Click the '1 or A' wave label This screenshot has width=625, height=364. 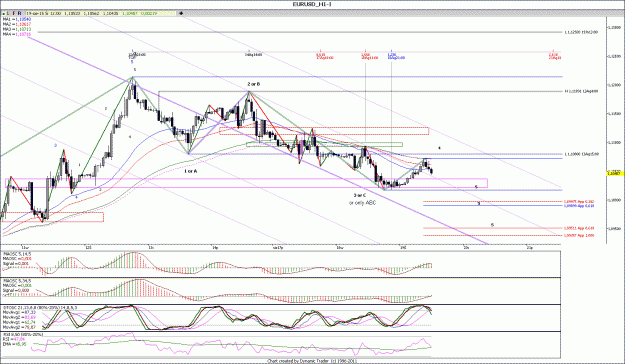pos(191,171)
